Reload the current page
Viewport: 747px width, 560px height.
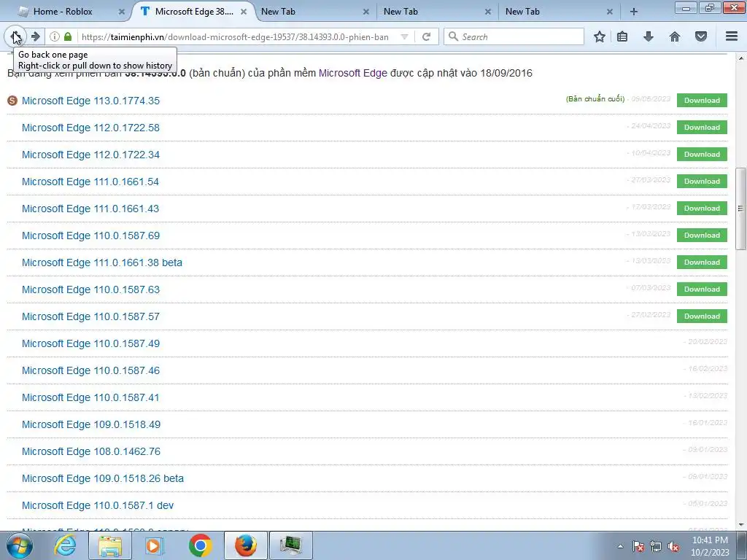tap(426, 36)
